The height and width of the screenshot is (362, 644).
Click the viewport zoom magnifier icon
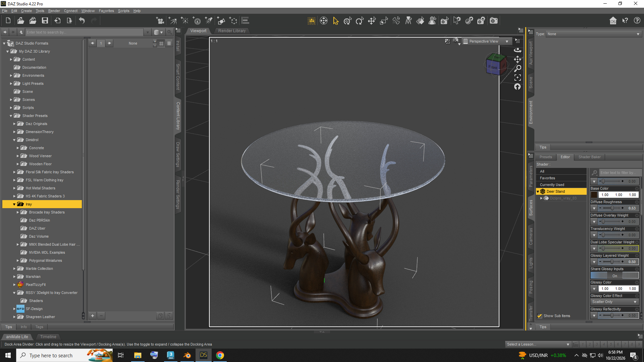[518, 68]
